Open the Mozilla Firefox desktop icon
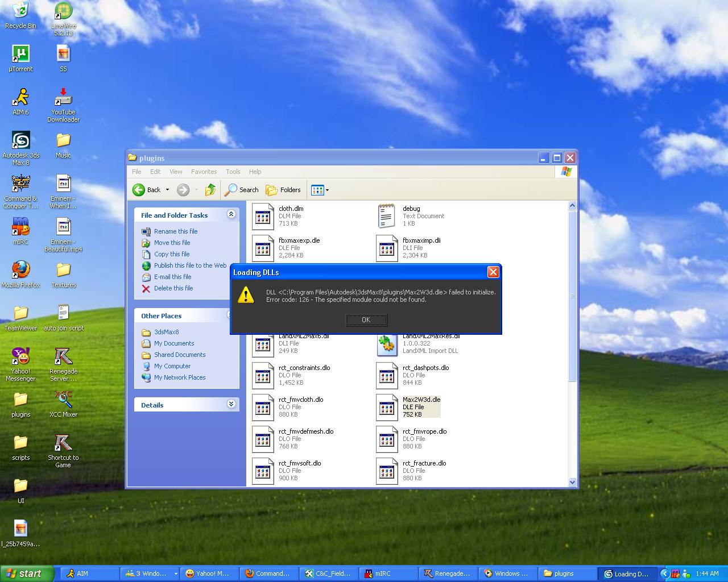The height and width of the screenshot is (582, 728). tap(21, 270)
